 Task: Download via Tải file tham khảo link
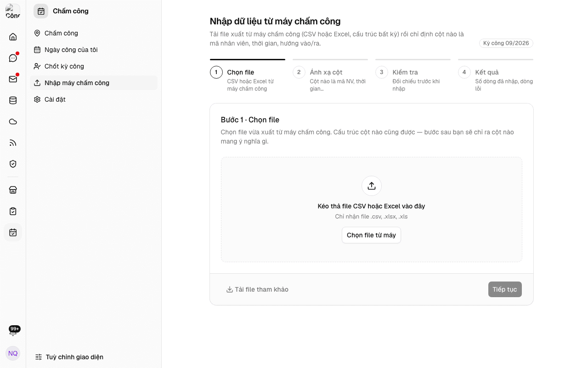(x=257, y=289)
